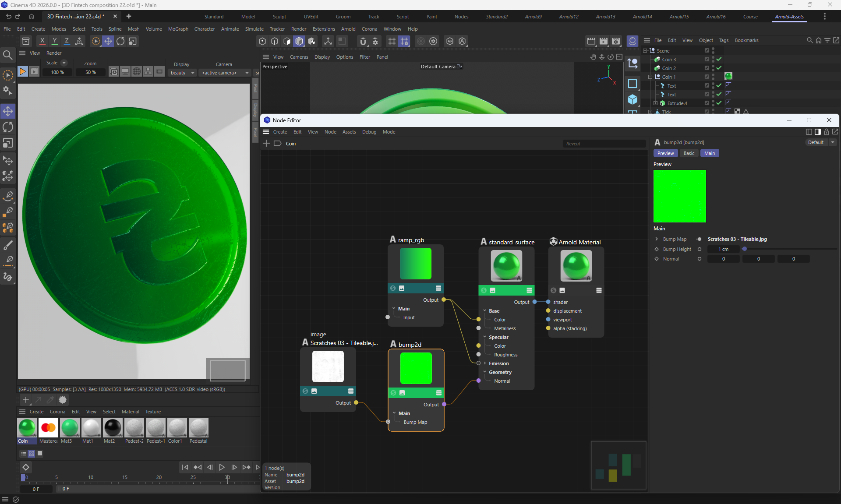841x504 pixels.
Task: Toggle the enable checkmark for Extrude.4
Action: [719, 103]
